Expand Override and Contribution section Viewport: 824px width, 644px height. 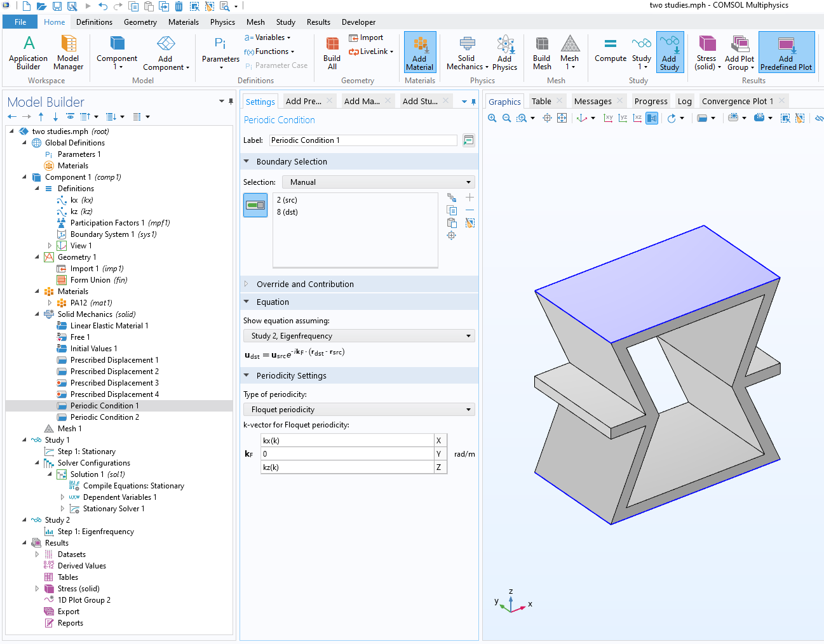point(247,284)
